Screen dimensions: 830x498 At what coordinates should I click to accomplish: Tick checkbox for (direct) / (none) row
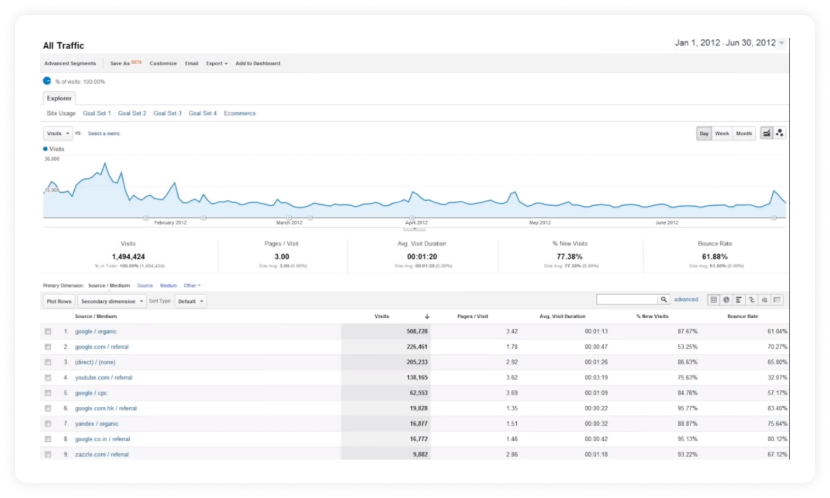click(x=48, y=362)
